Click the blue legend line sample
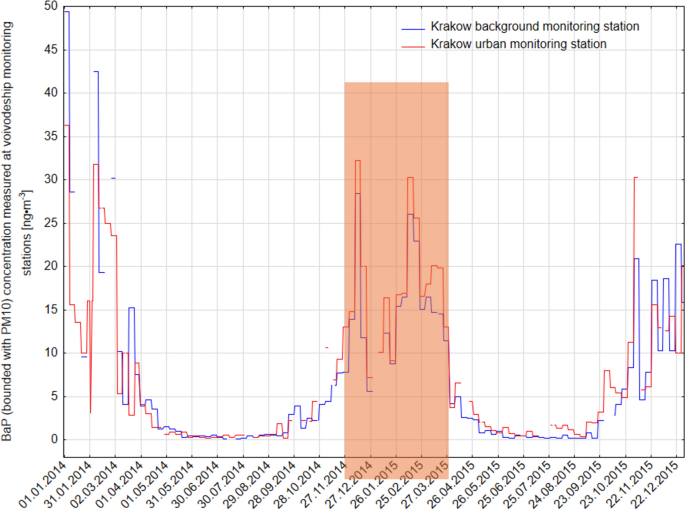 tap(413, 29)
